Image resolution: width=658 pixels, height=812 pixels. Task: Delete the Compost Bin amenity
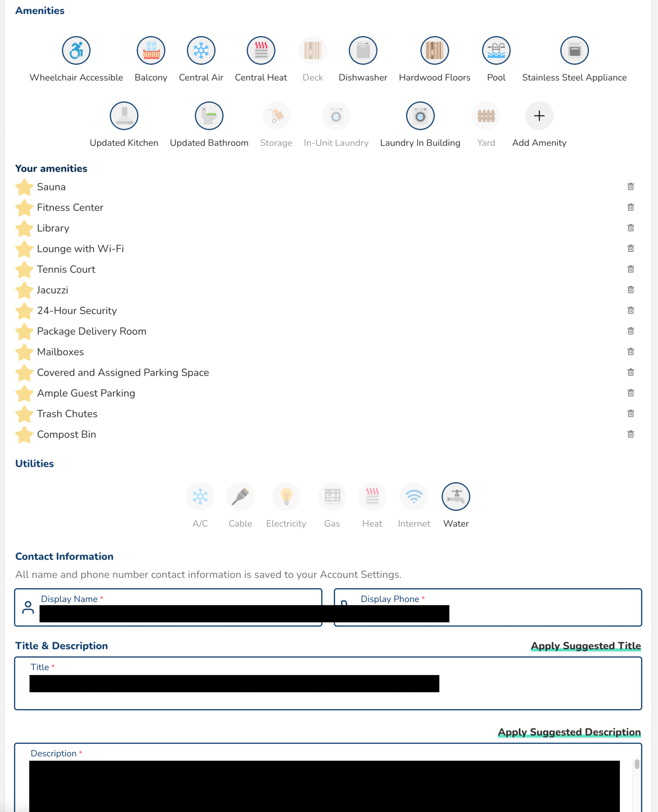click(x=630, y=434)
